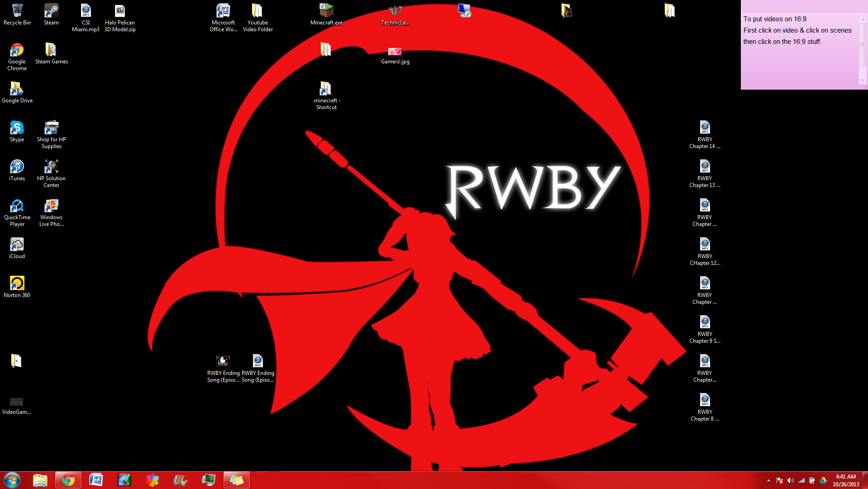
Task: Click the sticky note scroll down arrow
Action: [863, 81]
